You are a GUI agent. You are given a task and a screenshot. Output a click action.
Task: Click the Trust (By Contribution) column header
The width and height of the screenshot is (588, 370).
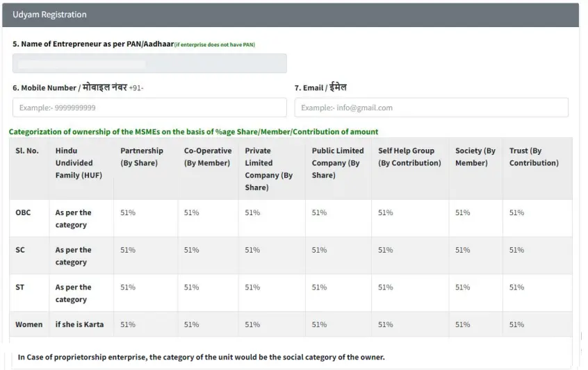pyautogui.click(x=534, y=157)
